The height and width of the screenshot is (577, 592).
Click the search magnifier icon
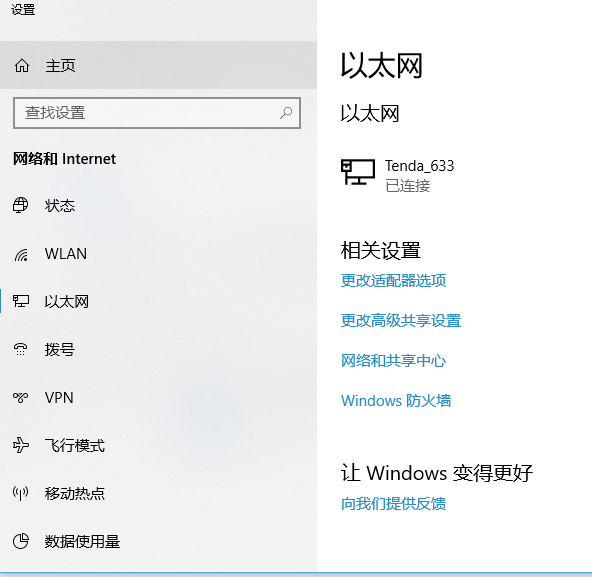pos(286,113)
